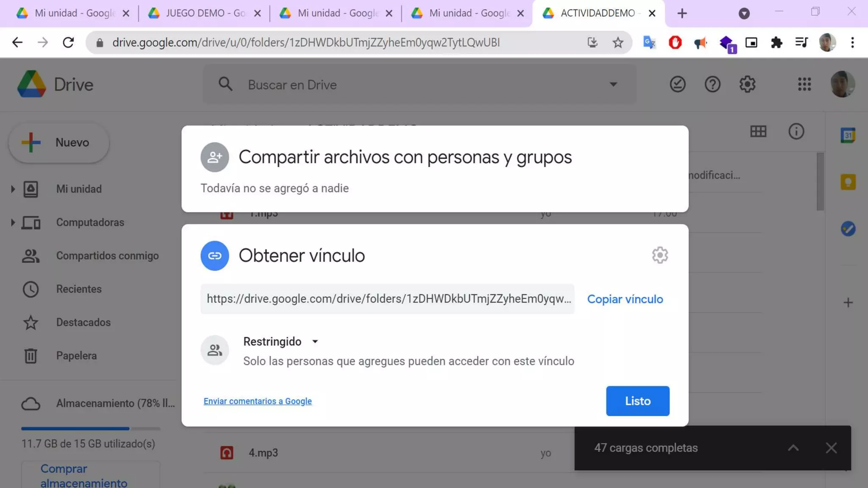
Task: Open Google Calendar side panel icon
Action: (848, 136)
